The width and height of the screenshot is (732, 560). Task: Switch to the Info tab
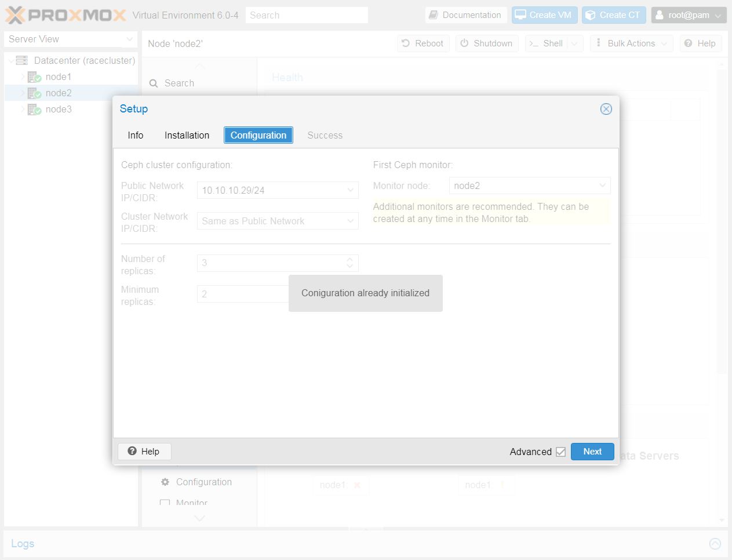136,135
